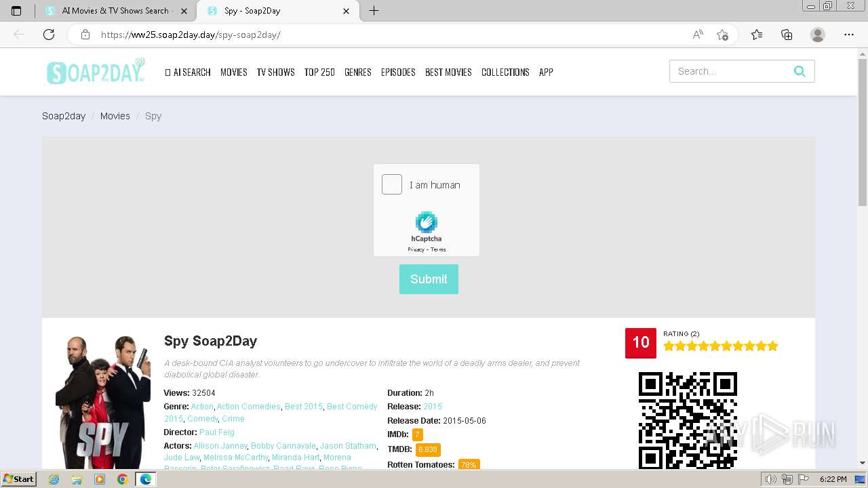Click Movies breadcrumb link

[x=115, y=116]
